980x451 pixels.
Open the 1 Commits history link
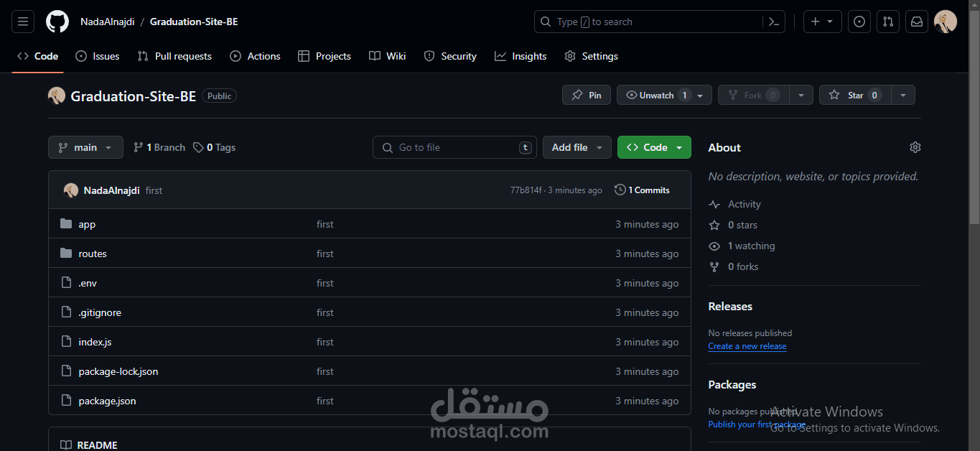643,190
